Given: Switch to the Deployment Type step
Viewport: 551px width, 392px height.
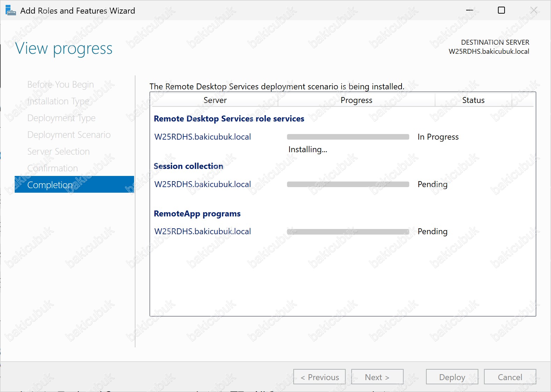Looking at the screenshot, I should pos(61,118).
